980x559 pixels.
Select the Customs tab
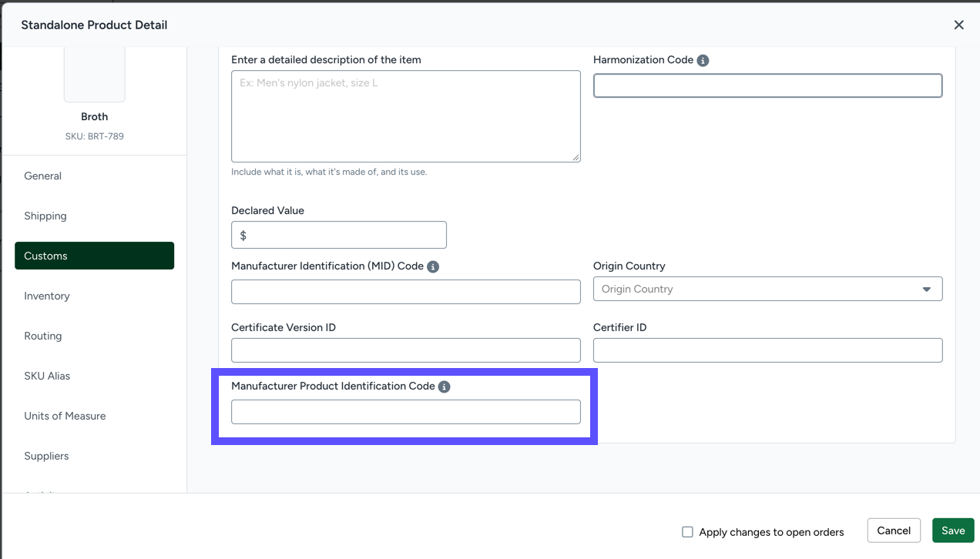(x=94, y=256)
